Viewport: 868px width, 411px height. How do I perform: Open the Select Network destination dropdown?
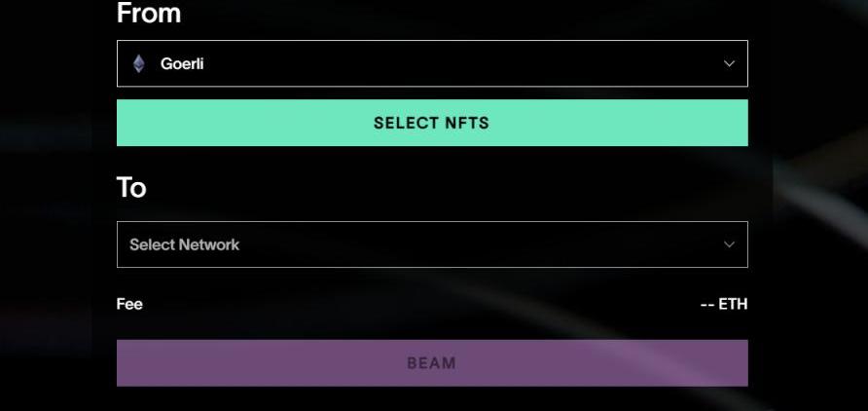[x=432, y=244]
